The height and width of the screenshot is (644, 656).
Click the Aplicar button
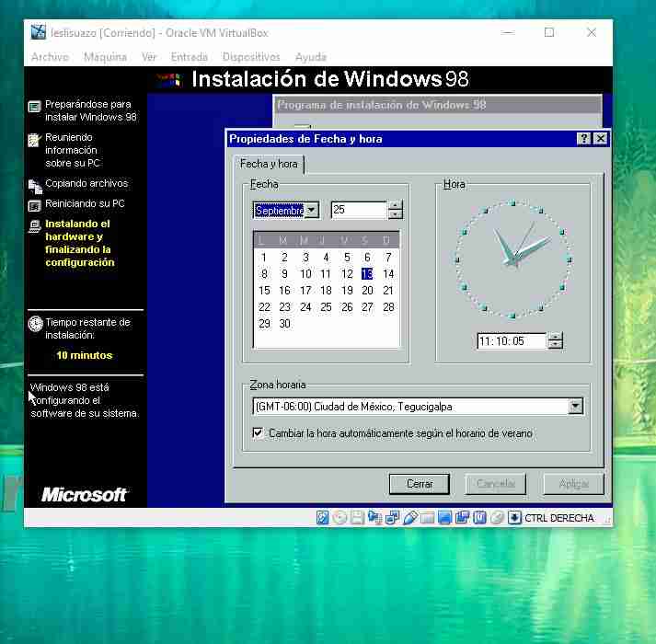coord(573,483)
